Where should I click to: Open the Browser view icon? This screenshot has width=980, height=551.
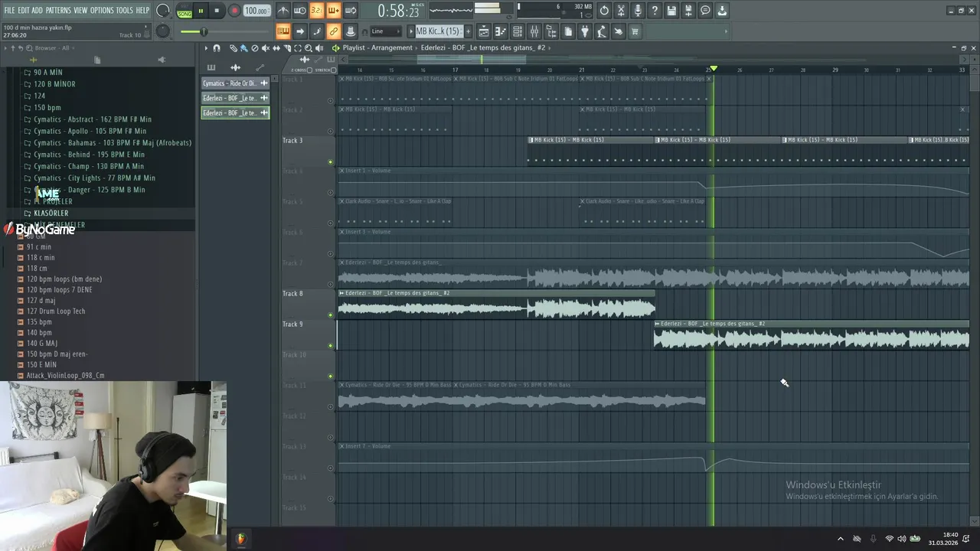551,31
